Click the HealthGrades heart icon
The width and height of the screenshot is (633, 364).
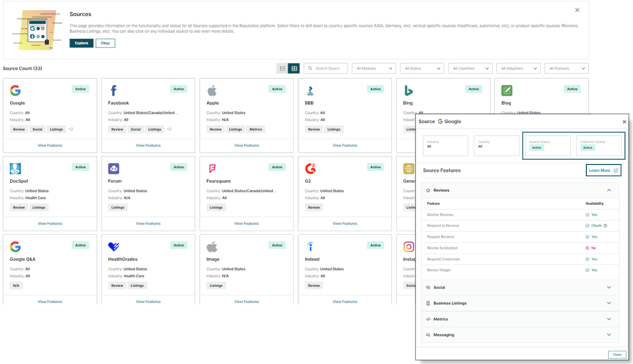[113, 247]
